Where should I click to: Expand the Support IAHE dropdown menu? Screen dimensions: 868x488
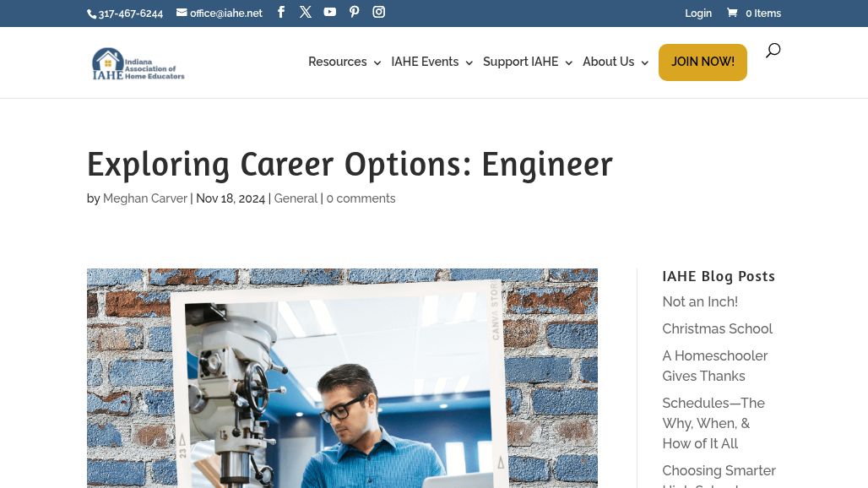[528, 62]
